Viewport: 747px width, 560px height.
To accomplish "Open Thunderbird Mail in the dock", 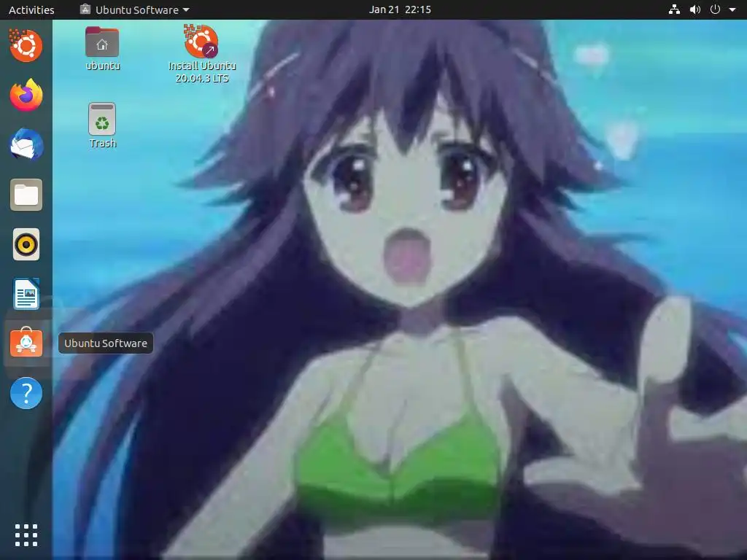I will (x=26, y=145).
